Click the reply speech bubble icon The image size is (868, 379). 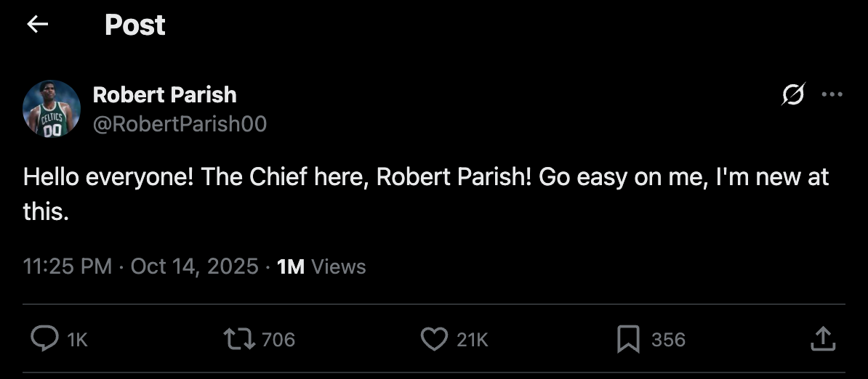45,339
